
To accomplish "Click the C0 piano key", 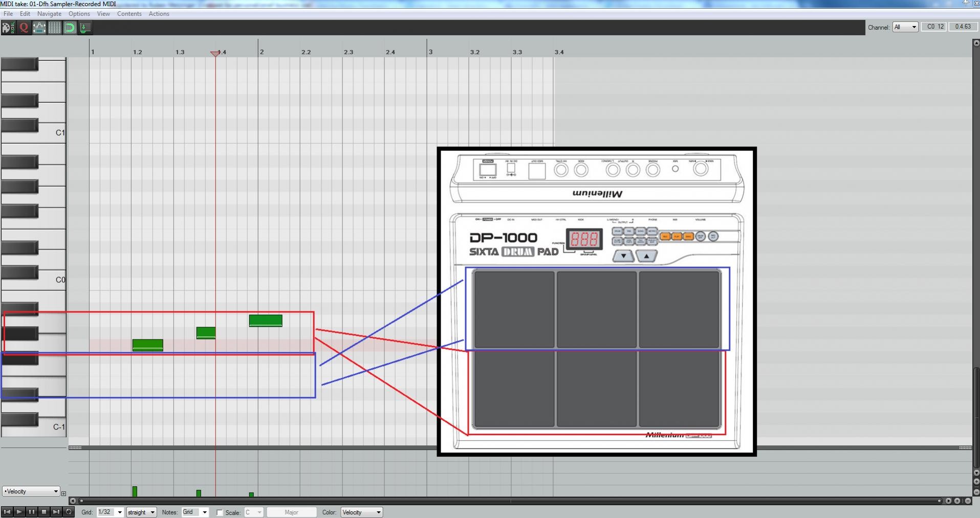I will [52, 280].
